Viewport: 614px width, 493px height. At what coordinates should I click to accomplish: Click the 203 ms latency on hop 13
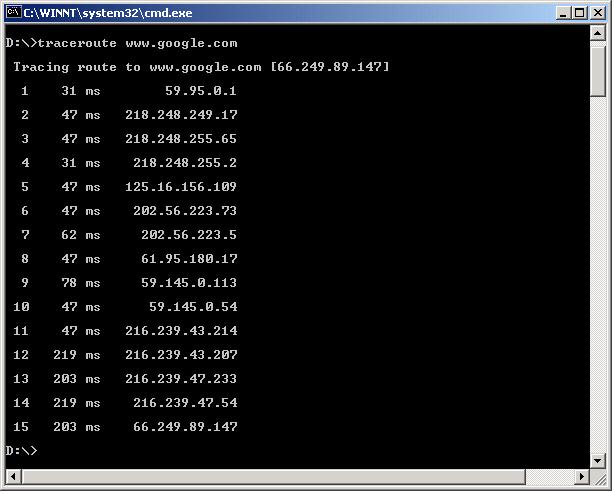point(77,379)
